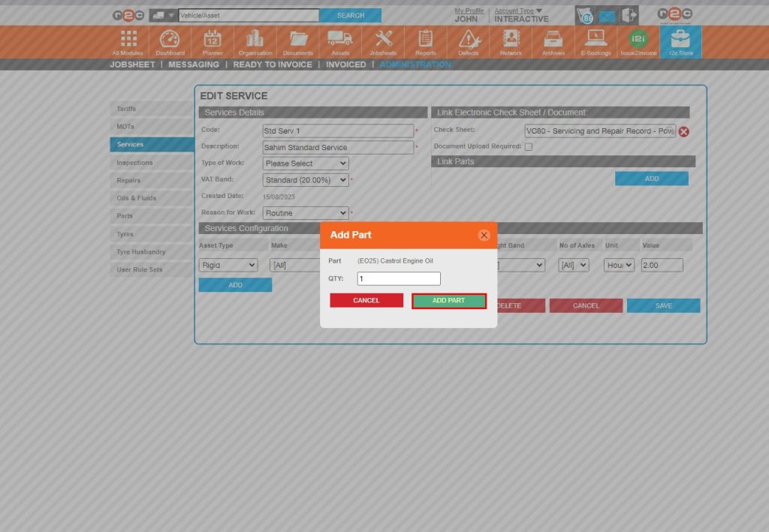Click the SEARCH button
This screenshot has width=769, height=532.
coord(351,16)
